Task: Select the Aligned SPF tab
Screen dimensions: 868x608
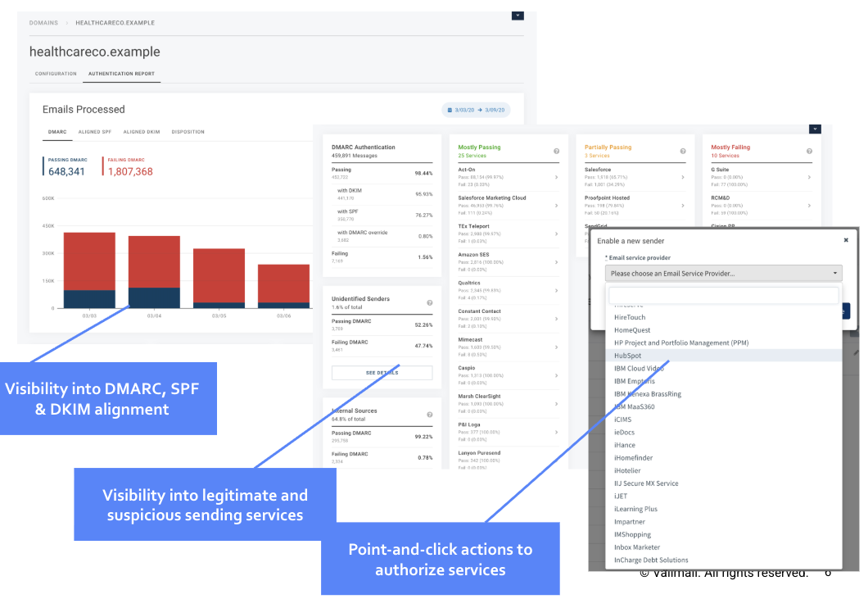Action: pos(94,132)
